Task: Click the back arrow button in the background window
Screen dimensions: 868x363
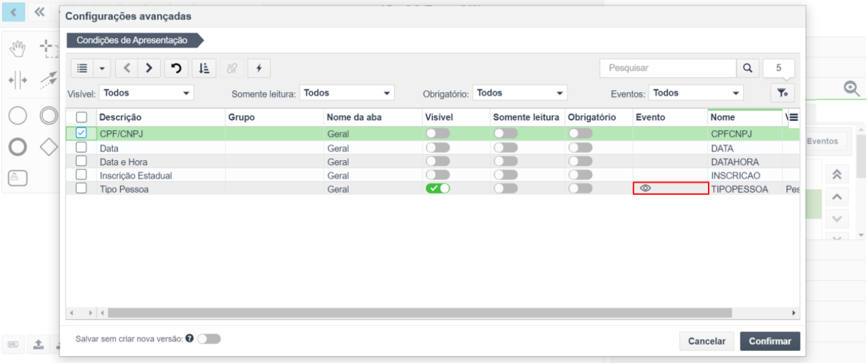Action: tap(14, 11)
